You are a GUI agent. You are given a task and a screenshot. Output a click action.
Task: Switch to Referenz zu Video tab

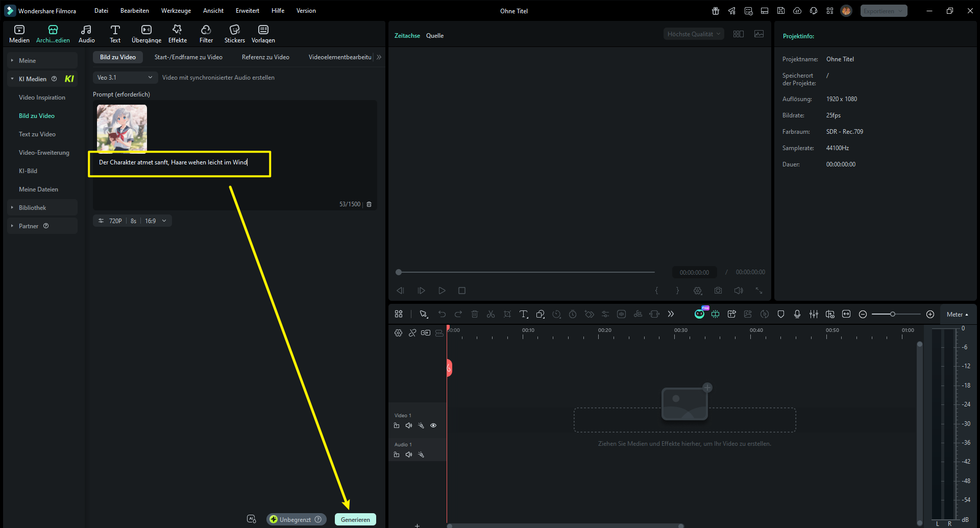click(265, 57)
